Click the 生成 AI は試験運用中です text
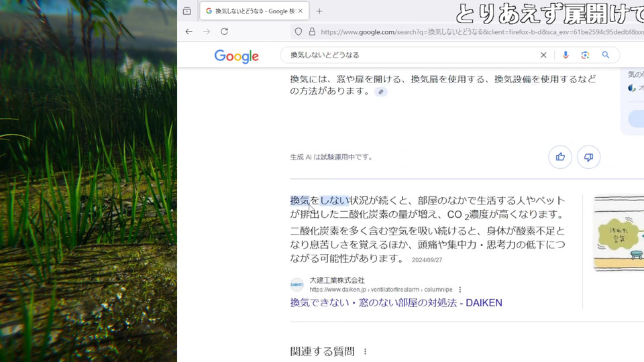The height and width of the screenshot is (362, 644). tap(331, 157)
